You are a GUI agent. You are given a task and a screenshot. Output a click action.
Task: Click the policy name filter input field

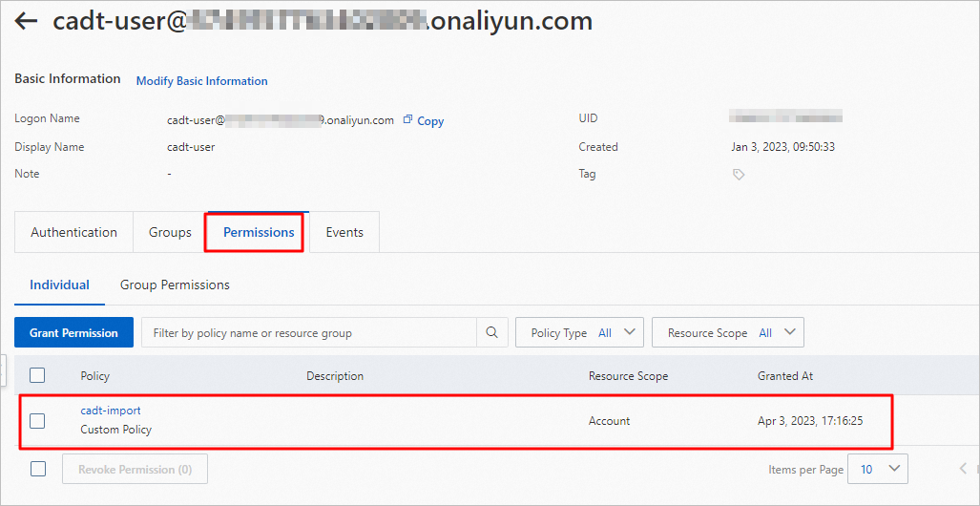tap(309, 332)
